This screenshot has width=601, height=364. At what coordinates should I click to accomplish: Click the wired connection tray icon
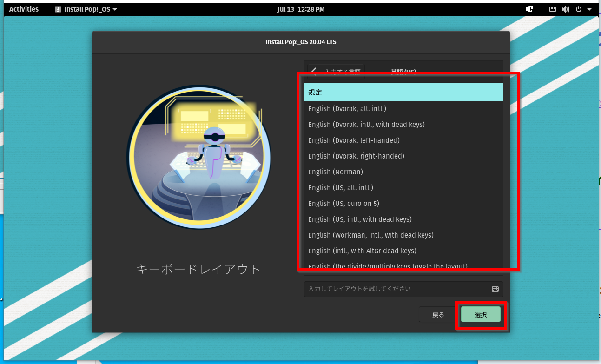pyautogui.click(x=553, y=9)
